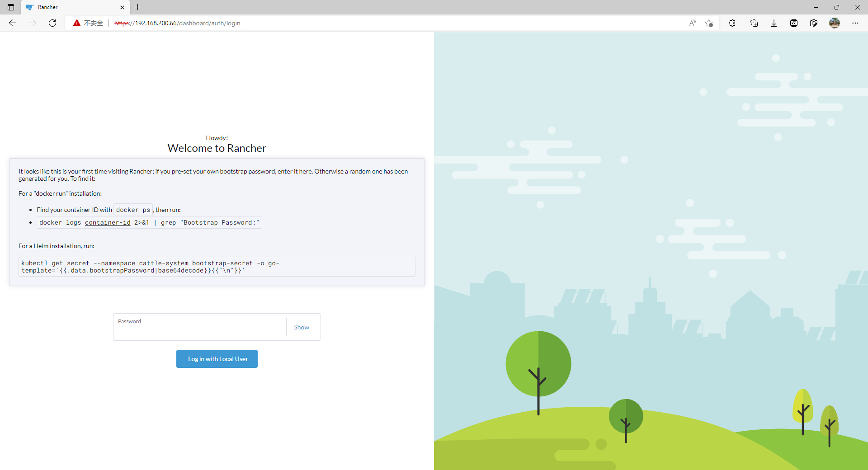Open the Settings and more menu
This screenshot has width=868, height=470.
[x=855, y=23]
